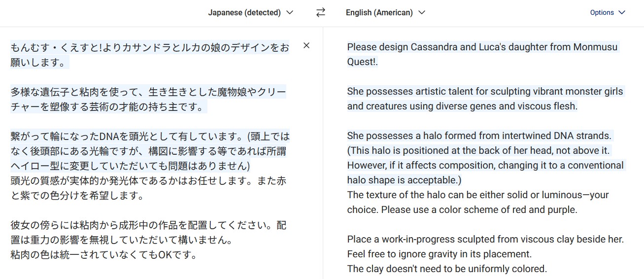This screenshot has width=644, height=279.
Task: Click the word "Cassandra" in the translation
Action: [434, 47]
